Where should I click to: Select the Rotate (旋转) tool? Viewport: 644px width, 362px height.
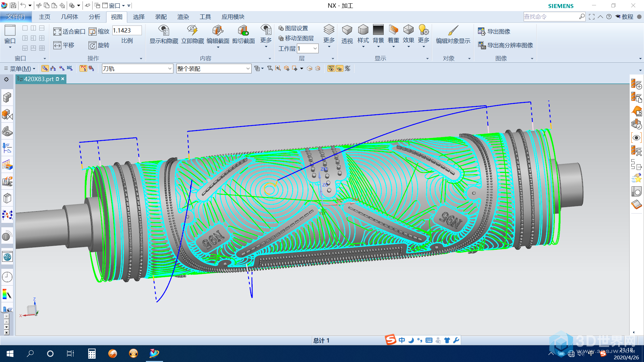pos(99,45)
